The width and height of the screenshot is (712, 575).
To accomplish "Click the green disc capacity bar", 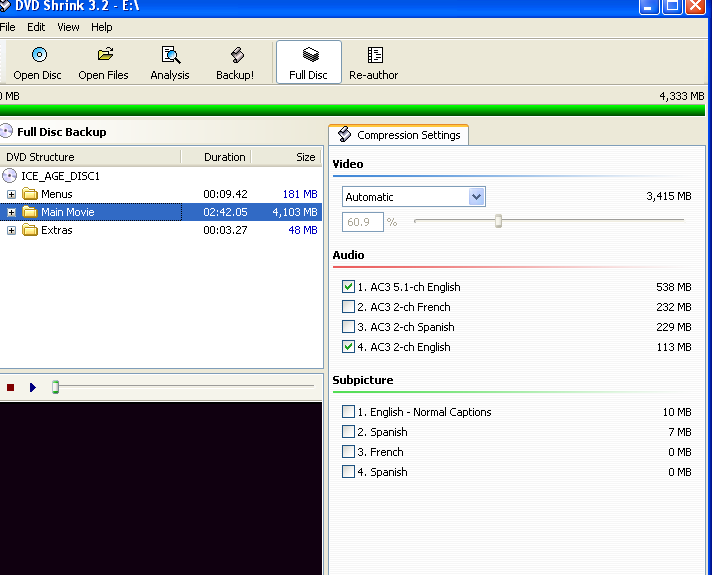I will tap(352, 110).
